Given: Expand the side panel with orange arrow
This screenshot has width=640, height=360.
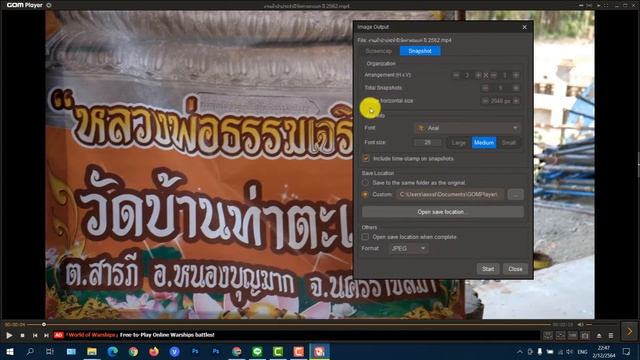Looking at the screenshot, I should tap(629, 331).
